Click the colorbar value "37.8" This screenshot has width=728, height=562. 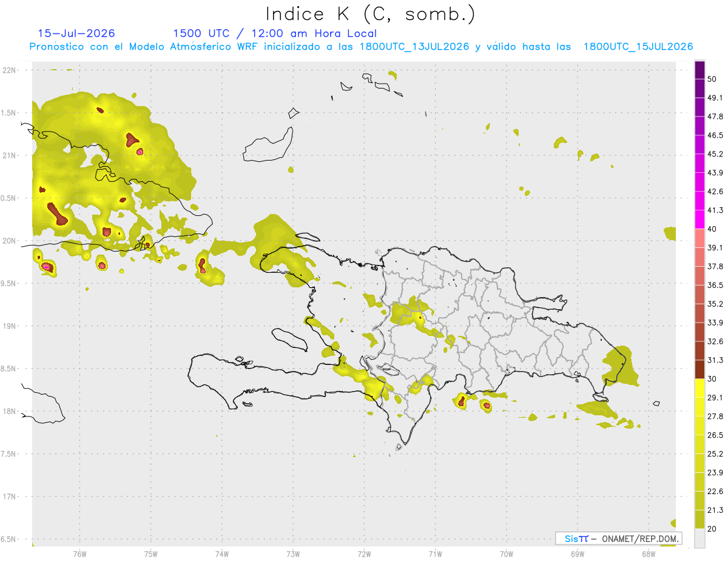715,267
